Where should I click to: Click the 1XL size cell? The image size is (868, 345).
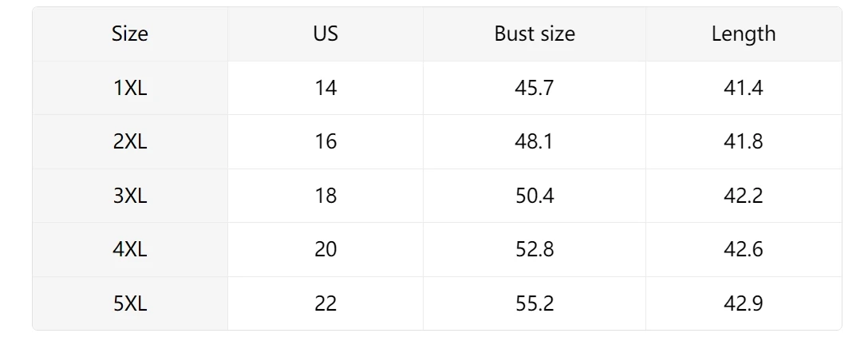point(130,88)
